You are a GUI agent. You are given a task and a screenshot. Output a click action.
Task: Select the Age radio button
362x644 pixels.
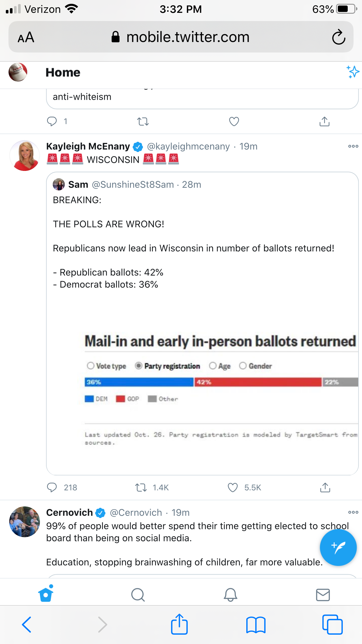point(213,366)
